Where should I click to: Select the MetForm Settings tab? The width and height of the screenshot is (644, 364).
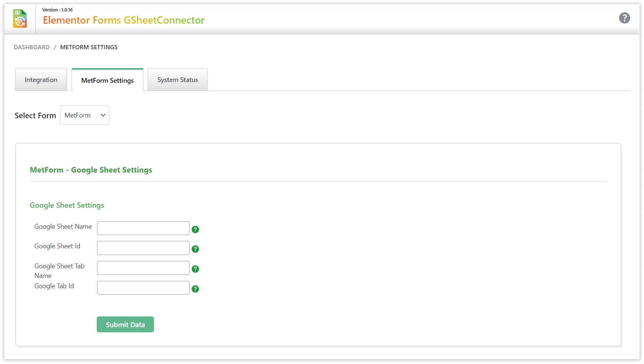[107, 80]
